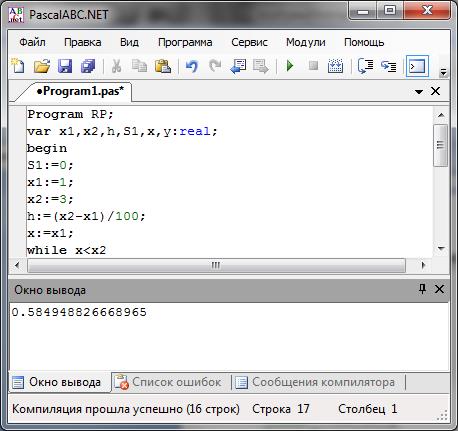Viewport: 458px width, 431px height.
Task: Click the Redo arrow icon
Action: click(215, 66)
